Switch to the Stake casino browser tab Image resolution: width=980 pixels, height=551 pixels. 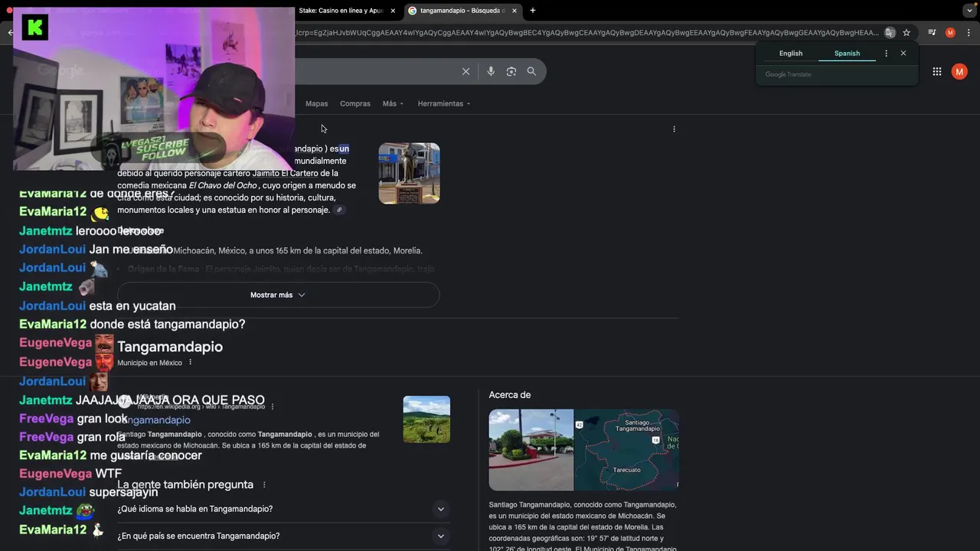(341, 11)
